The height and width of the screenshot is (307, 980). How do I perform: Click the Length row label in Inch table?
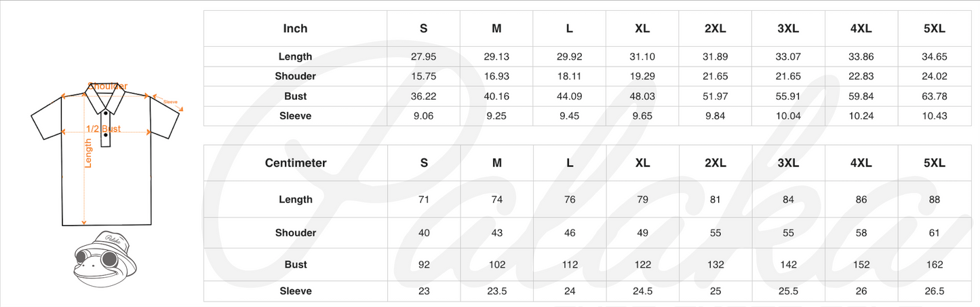pyautogui.click(x=295, y=56)
